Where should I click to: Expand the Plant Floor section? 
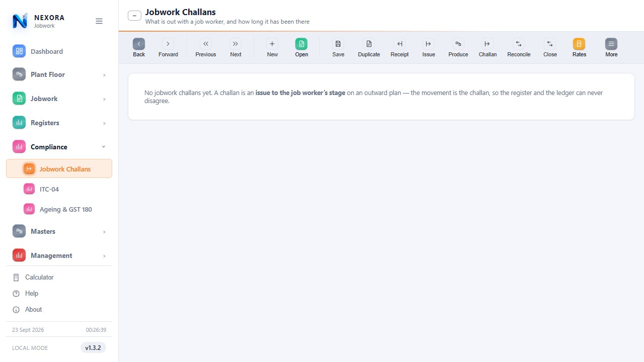tap(59, 74)
